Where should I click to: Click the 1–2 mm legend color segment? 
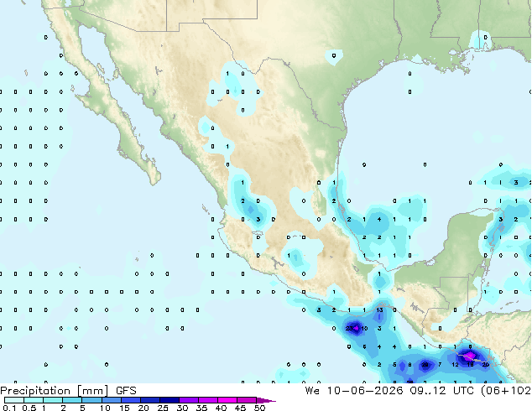click(x=53, y=400)
